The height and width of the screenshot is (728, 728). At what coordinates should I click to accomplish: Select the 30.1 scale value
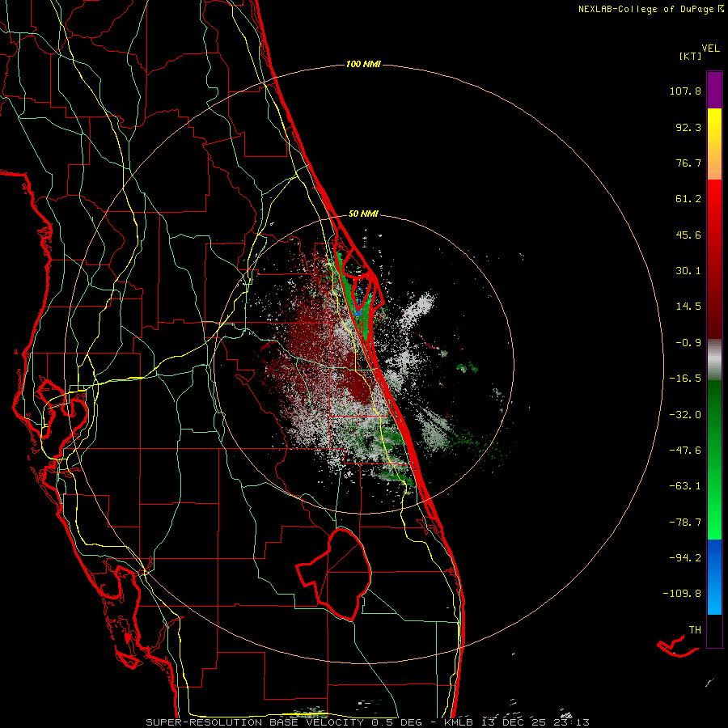point(688,271)
